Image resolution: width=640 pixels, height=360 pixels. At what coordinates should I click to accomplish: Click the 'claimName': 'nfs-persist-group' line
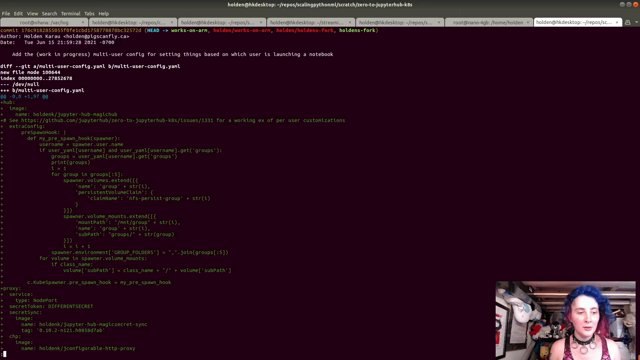tap(149, 198)
